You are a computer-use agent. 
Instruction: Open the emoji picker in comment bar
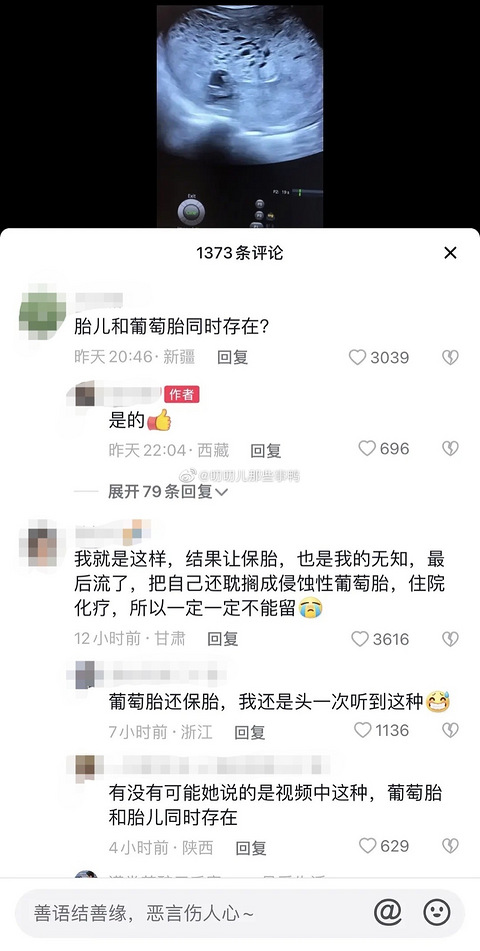[437, 912]
